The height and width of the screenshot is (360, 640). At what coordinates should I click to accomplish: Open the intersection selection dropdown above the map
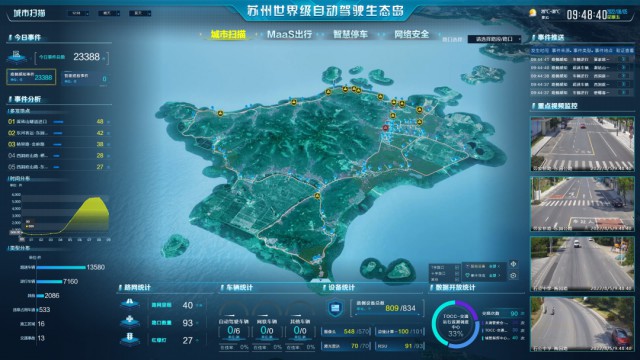coord(494,39)
